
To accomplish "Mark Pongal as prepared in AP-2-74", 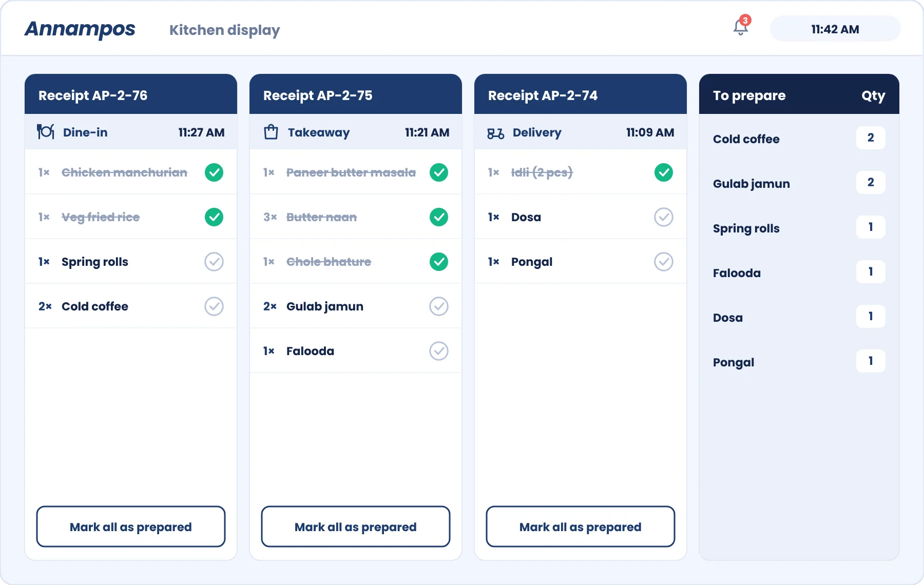I will click(664, 262).
